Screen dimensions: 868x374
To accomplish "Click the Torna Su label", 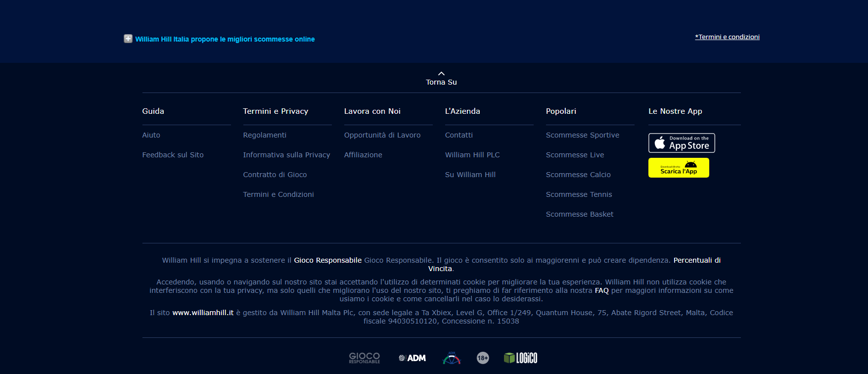I will pyautogui.click(x=441, y=82).
